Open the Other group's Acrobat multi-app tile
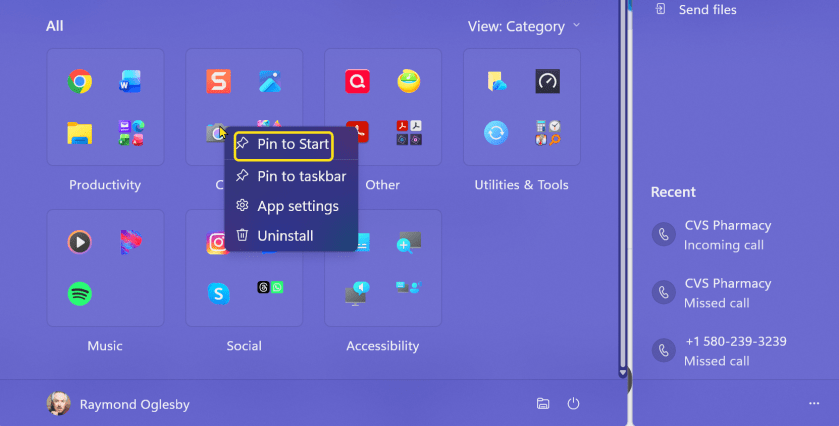This screenshot has width=839, height=426. coord(409,133)
